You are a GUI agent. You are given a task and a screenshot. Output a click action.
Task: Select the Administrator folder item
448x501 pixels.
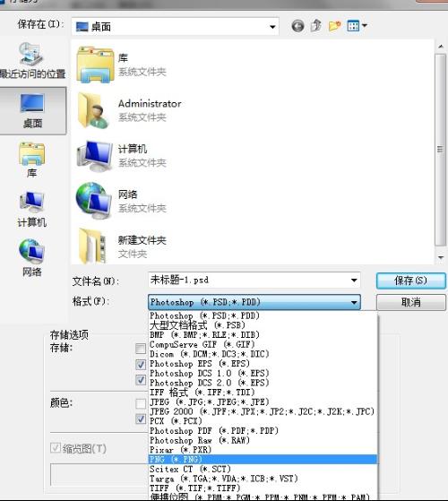click(129, 110)
